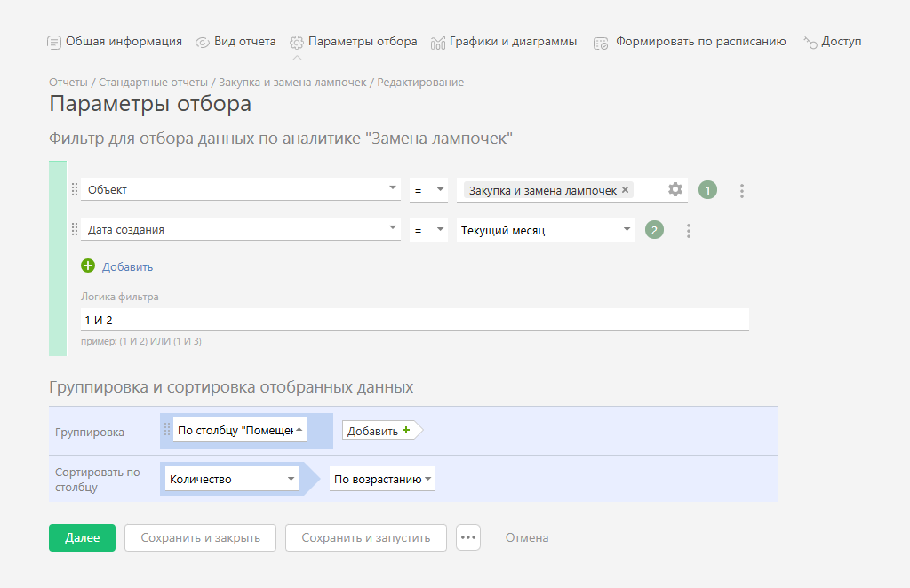Click the Сохранить и закрыть button

[200, 537]
